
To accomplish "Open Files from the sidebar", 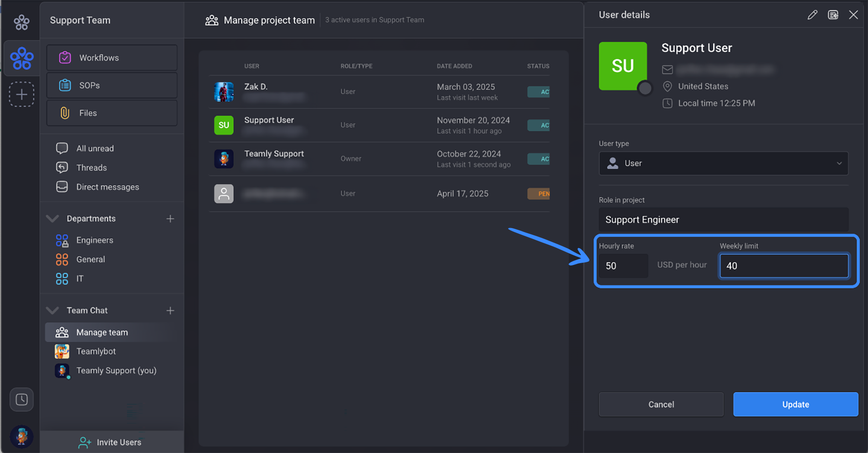I will (112, 113).
